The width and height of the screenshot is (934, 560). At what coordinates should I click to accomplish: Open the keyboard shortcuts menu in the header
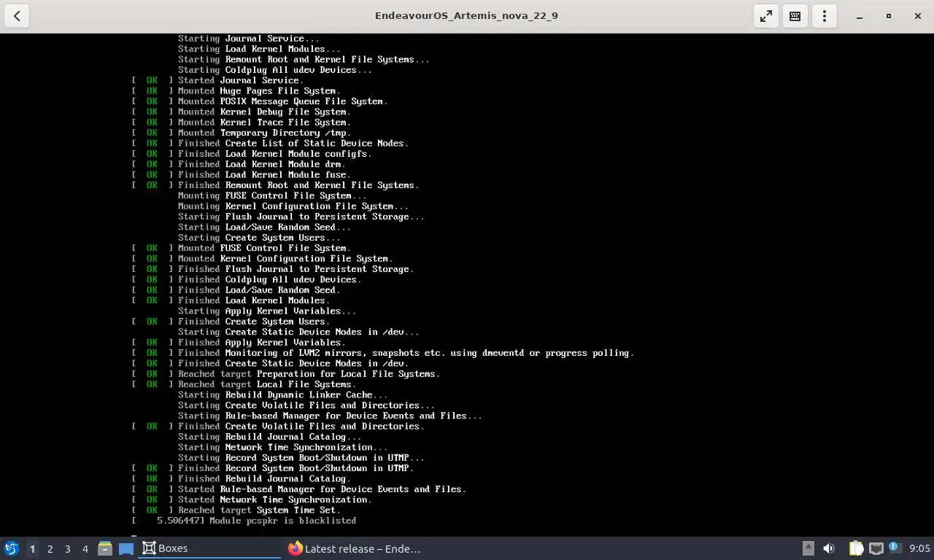tap(795, 16)
